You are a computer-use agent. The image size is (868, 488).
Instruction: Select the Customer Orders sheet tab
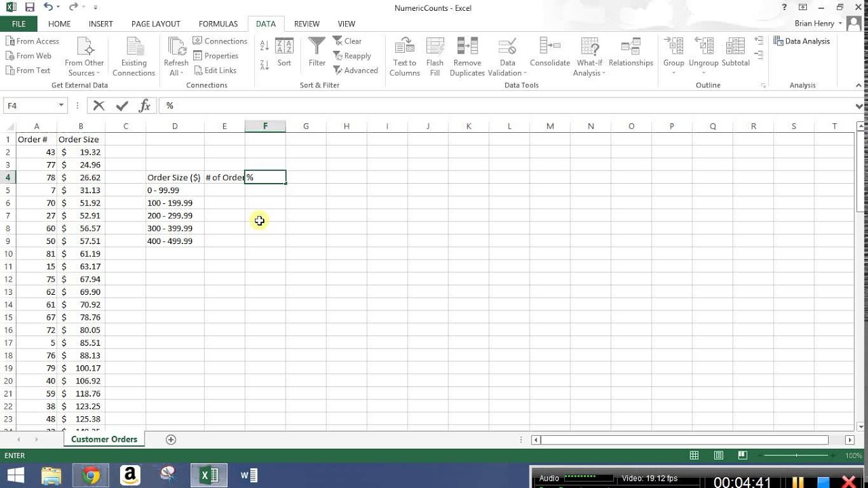click(104, 439)
